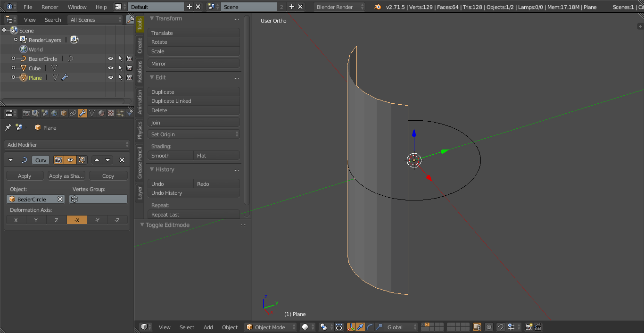The image size is (644, 333).
Task: Open the Material properties tab icon
Action: (101, 113)
